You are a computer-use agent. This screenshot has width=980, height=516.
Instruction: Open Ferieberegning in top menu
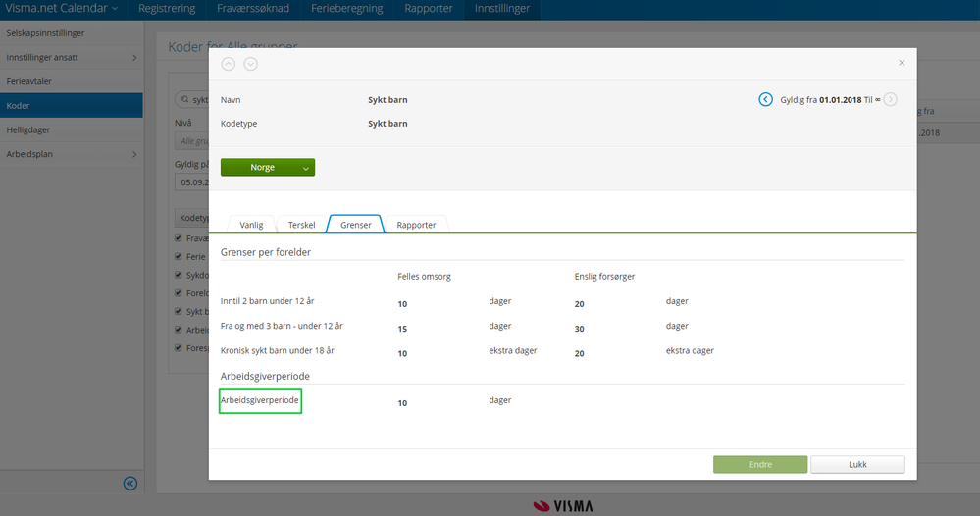347,9
